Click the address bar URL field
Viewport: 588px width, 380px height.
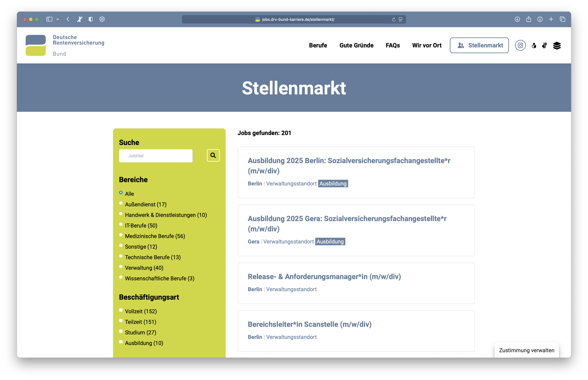click(294, 19)
